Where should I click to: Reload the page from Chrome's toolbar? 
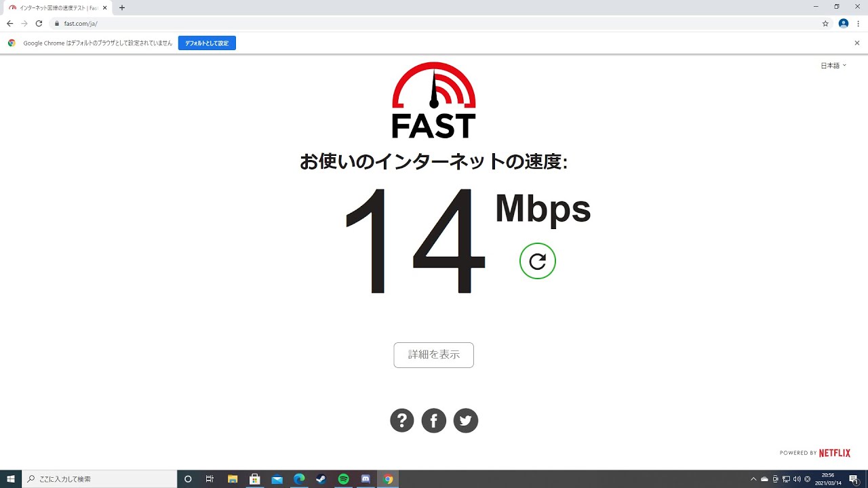(39, 23)
